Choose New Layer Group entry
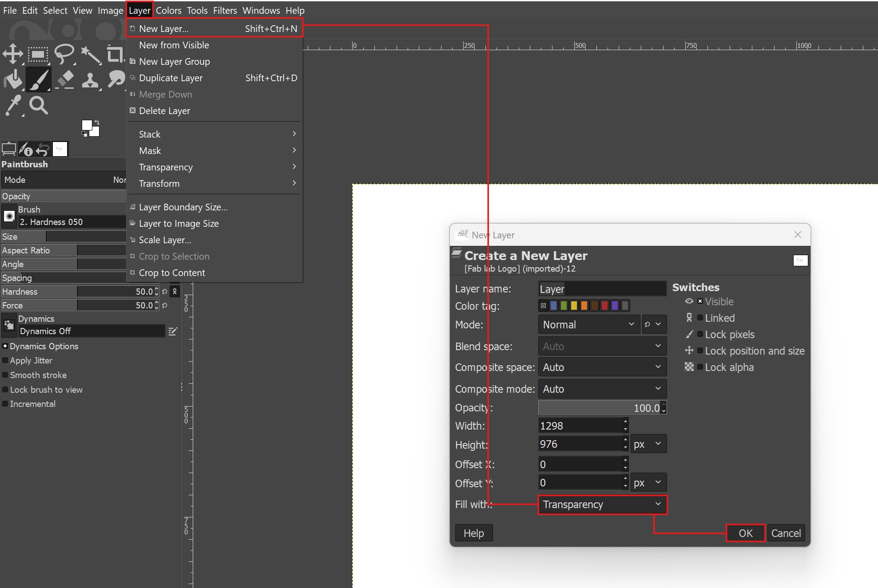878x588 pixels. (215, 61)
